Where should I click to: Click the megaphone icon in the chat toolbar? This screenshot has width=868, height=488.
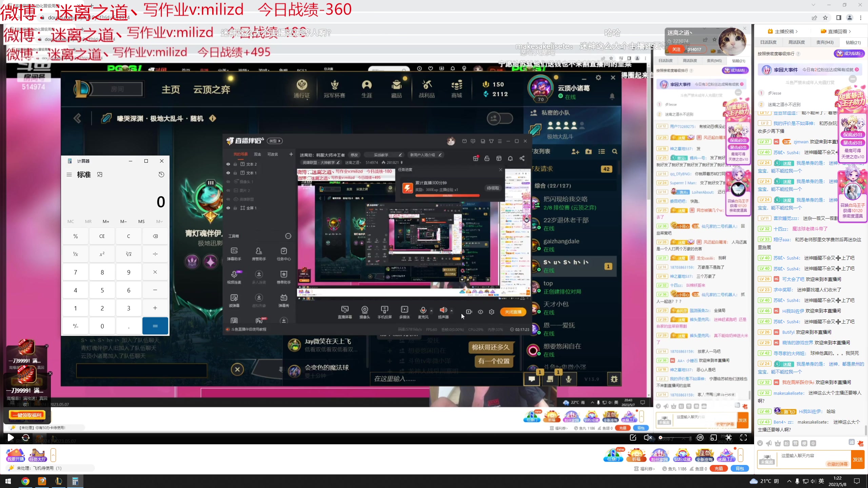click(769, 443)
